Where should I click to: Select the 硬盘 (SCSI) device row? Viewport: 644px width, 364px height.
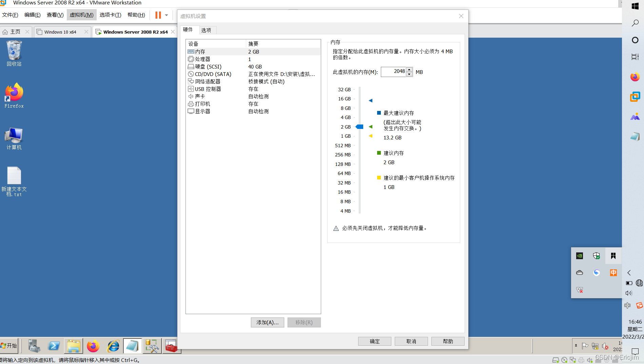click(x=253, y=66)
